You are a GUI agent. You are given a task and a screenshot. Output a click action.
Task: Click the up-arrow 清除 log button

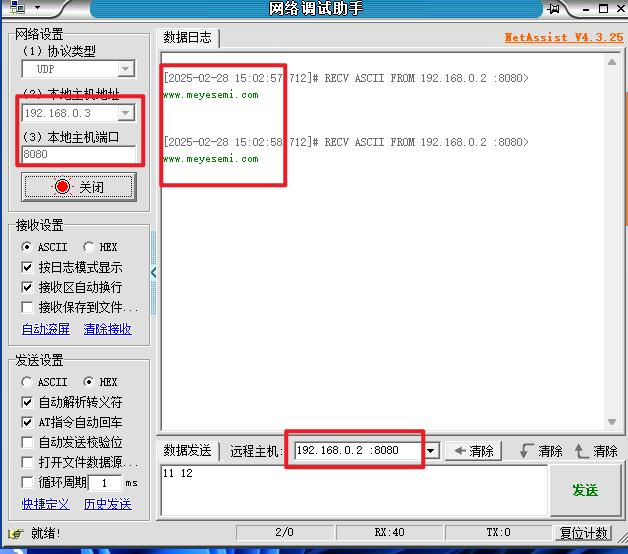coord(596,451)
